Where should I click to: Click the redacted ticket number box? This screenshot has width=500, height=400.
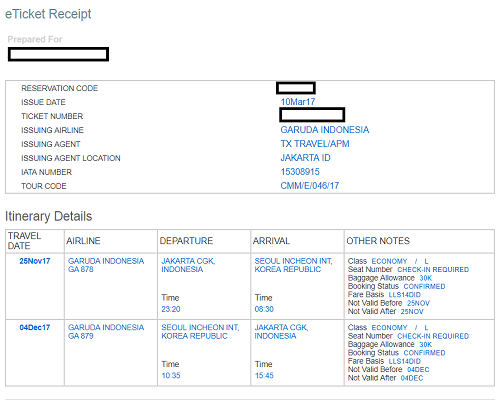pyautogui.click(x=312, y=115)
